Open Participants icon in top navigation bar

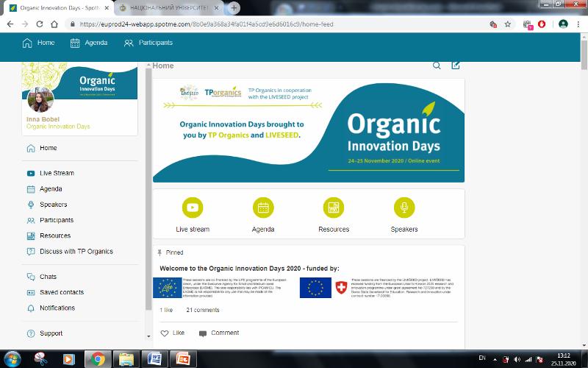pyautogui.click(x=129, y=43)
